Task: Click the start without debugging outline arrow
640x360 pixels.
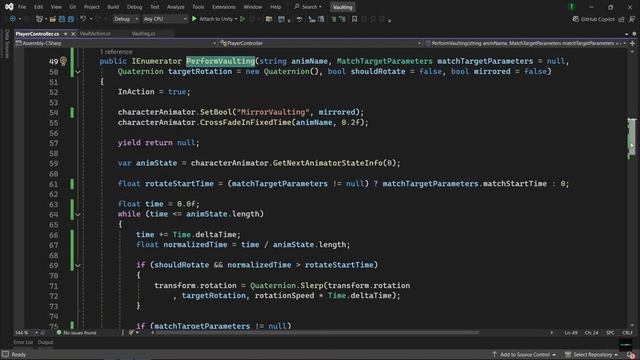Action: tap(242, 19)
